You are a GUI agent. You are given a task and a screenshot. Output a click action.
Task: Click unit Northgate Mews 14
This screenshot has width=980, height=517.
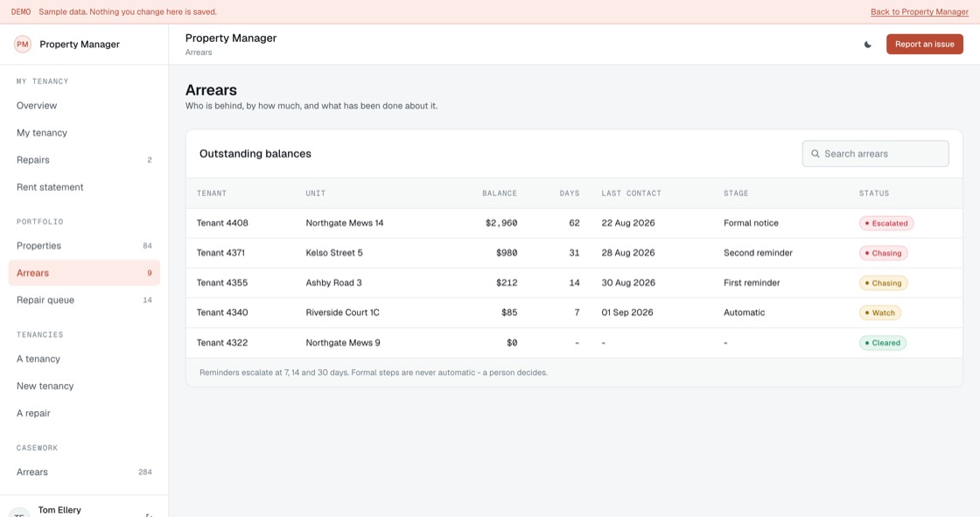345,223
